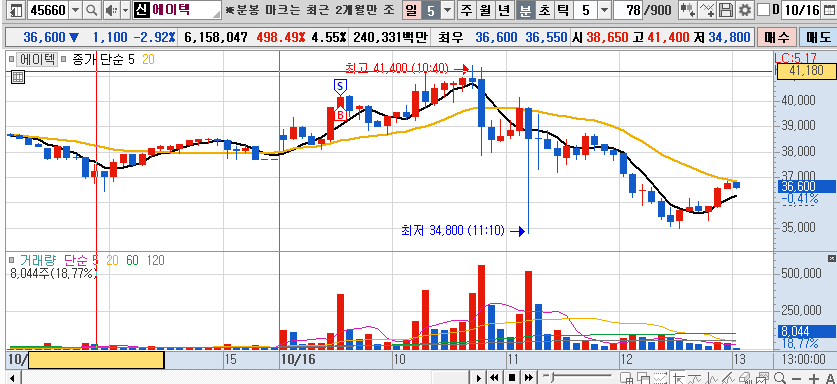
Task: Click the 240,331백만 trade amount value
Action: (x=390, y=37)
